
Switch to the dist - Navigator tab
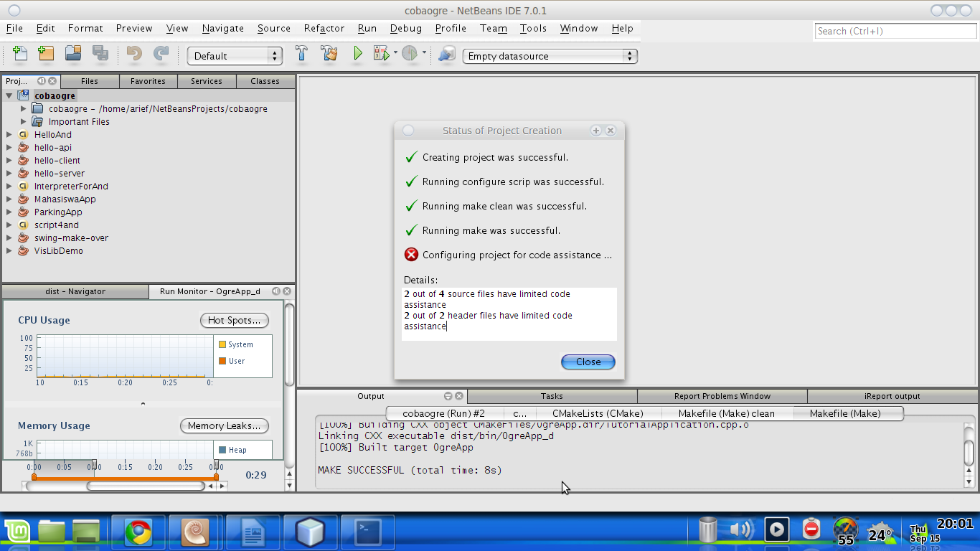click(75, 291)
